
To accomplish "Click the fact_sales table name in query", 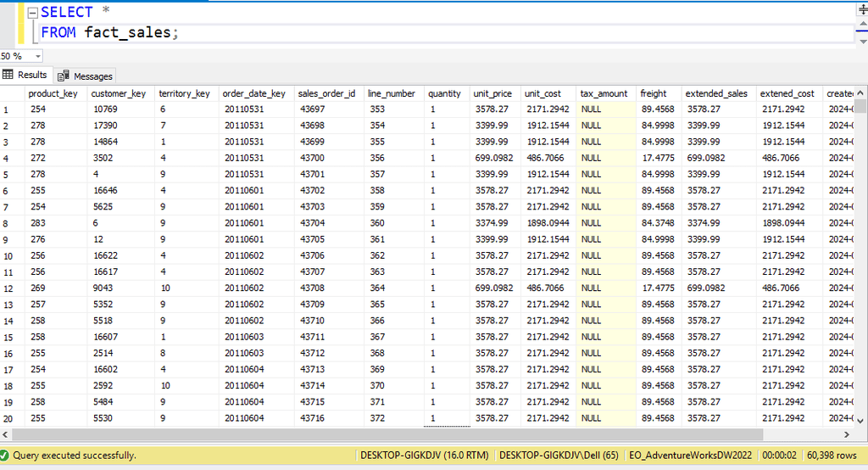I will tap(128, 33).
